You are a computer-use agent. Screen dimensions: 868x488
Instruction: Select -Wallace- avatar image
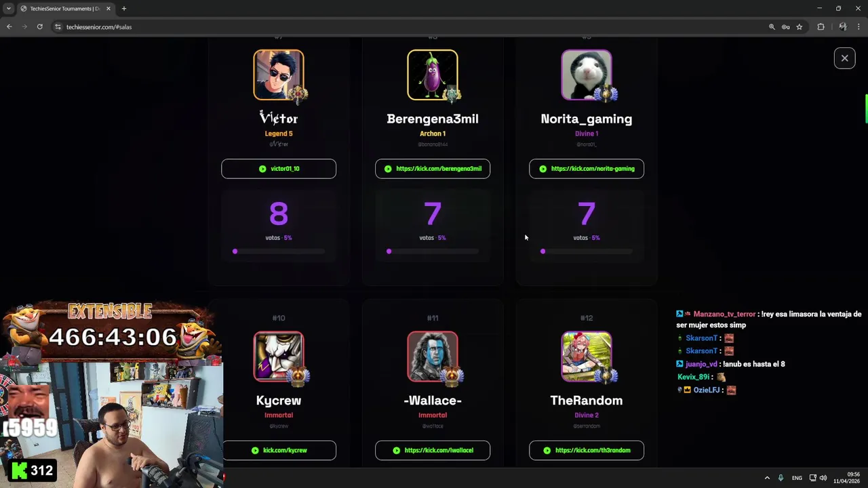coord(433,357)
